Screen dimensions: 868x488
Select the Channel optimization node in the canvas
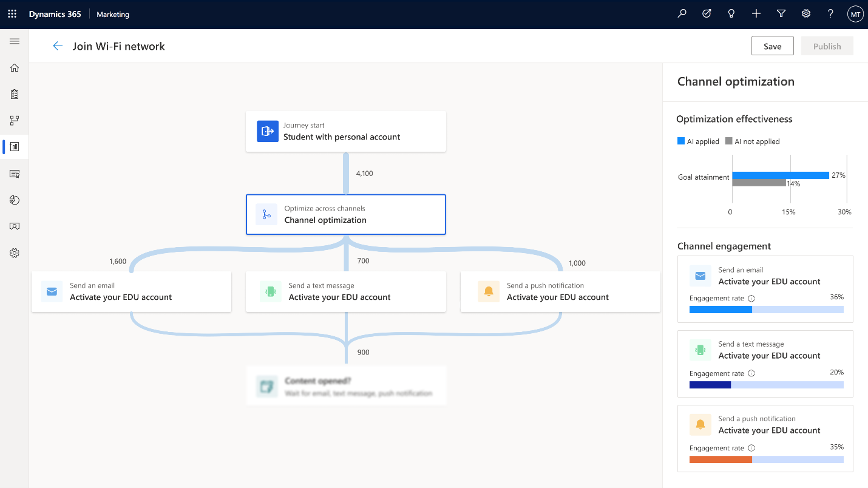click(x=345, y=214)
